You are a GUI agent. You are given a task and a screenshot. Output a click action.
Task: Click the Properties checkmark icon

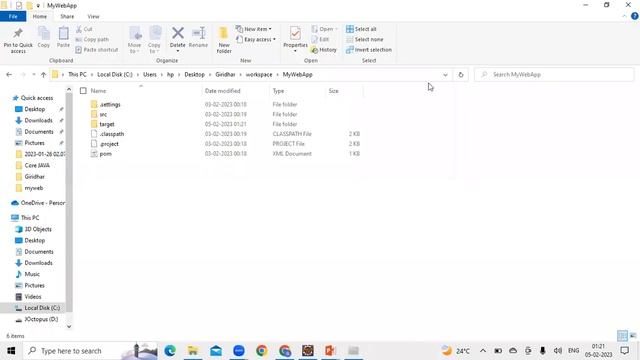click(295, 33)
